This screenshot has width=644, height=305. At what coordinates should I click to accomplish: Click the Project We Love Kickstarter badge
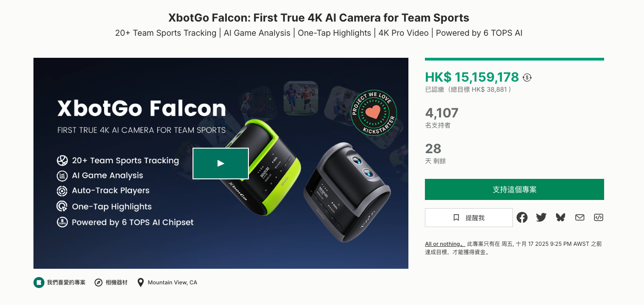[374, 113]
